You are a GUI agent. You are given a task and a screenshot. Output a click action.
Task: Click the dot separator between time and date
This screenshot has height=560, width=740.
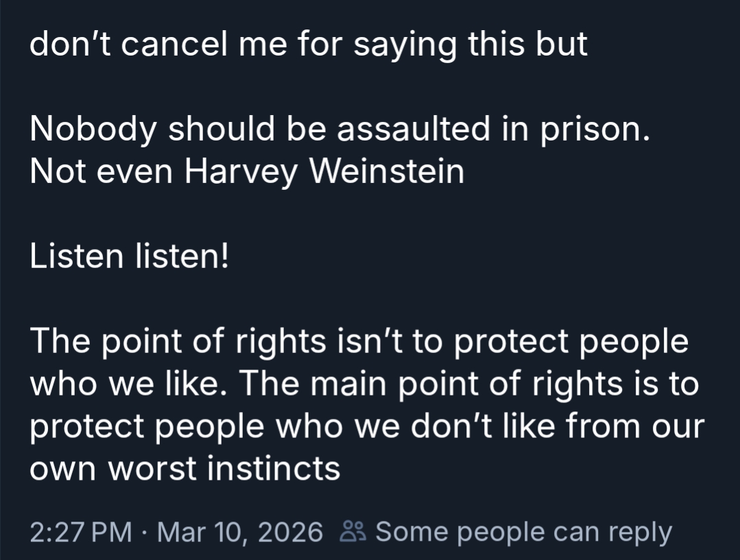[144, 532]
